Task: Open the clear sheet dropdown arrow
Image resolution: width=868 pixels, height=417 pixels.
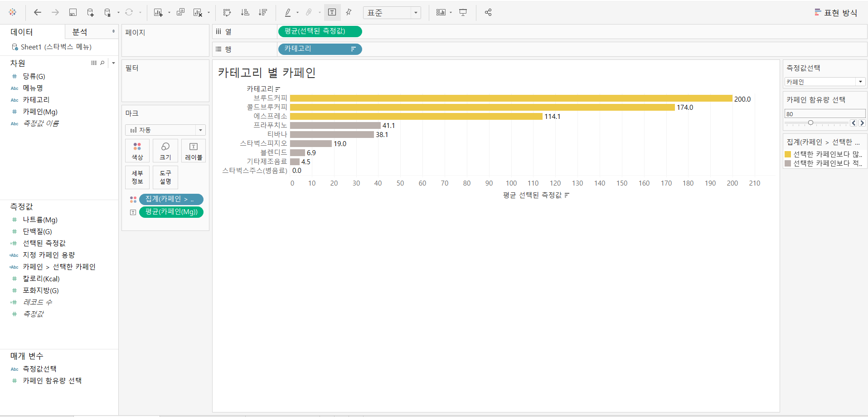Action: [209, 13]
